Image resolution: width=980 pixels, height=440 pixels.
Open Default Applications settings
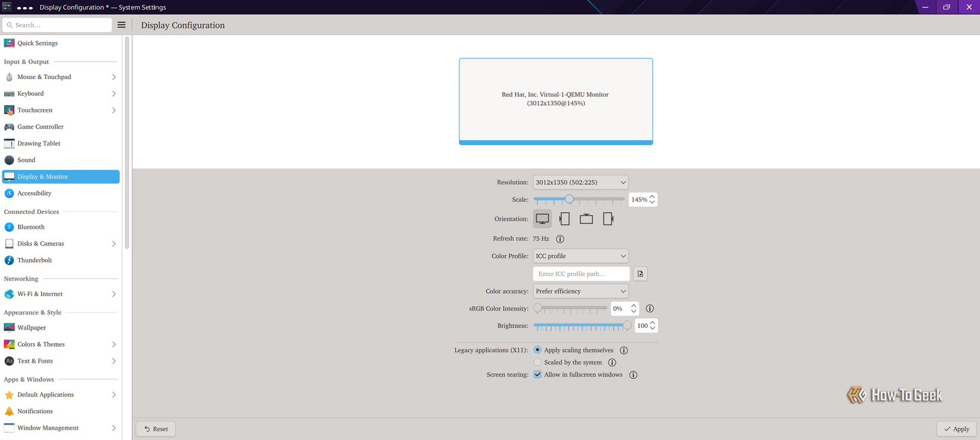61,395
